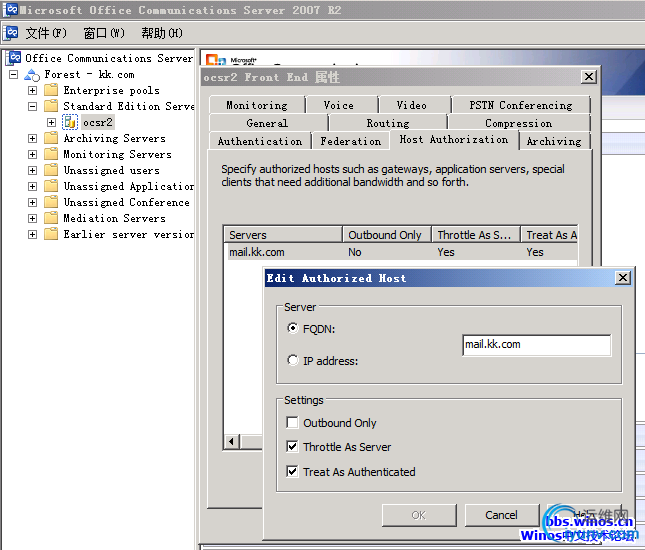Click the Enterprise pools folder icon
The image size is (645, 550).
(x=51, y=90)
